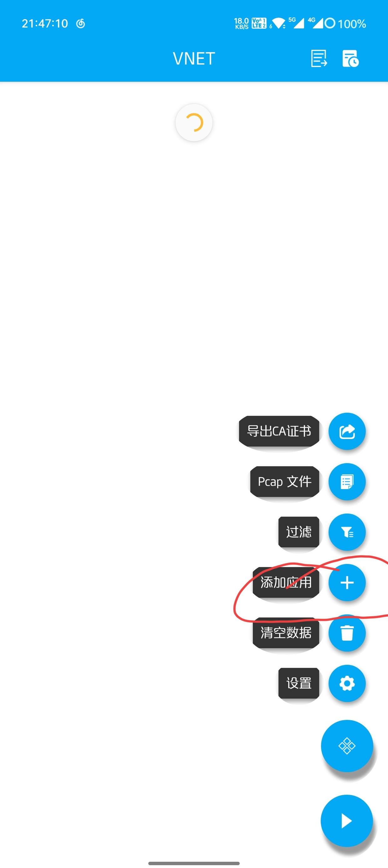The width and height of the screenshot is (388, 868).
Task: Tap the battery 100% status indicator
Action: click(x=352, y=23)
